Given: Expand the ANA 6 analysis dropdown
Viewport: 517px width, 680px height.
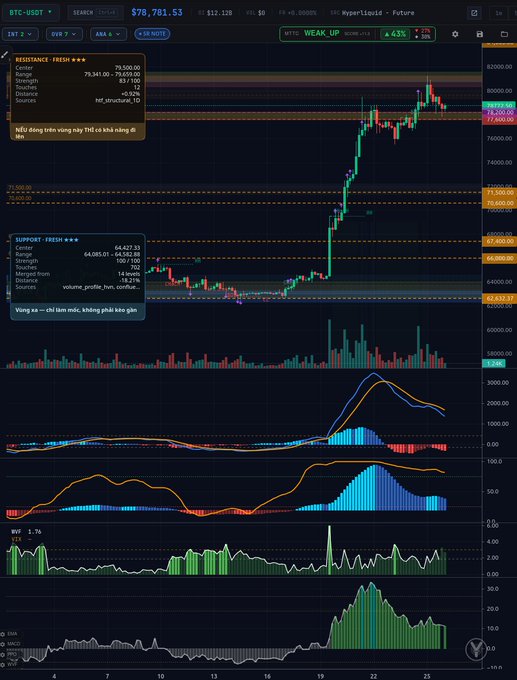Looking at the screenshot, I should (x=108, y=34).
